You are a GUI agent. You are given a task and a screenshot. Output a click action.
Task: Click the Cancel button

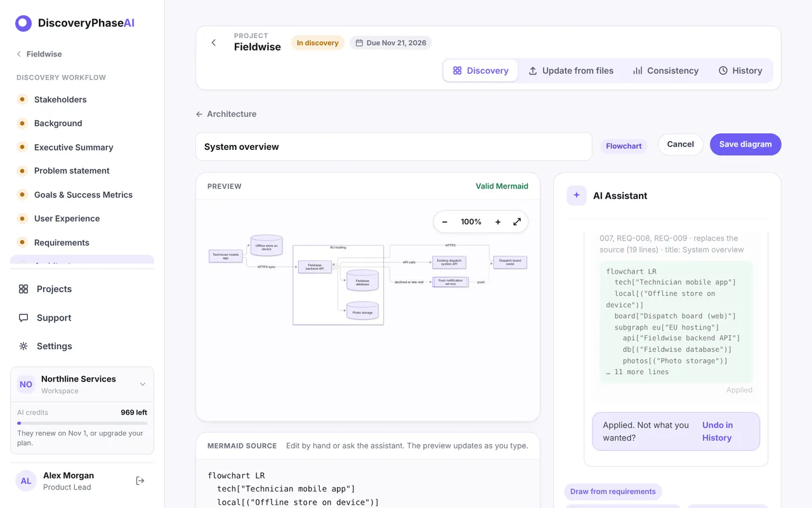[681, 144]
